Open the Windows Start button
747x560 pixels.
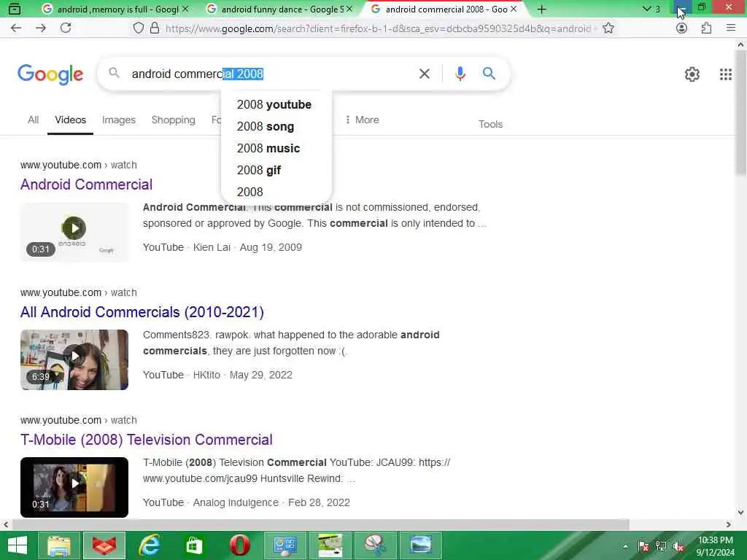pyautogui.click(x=18, y=545)
